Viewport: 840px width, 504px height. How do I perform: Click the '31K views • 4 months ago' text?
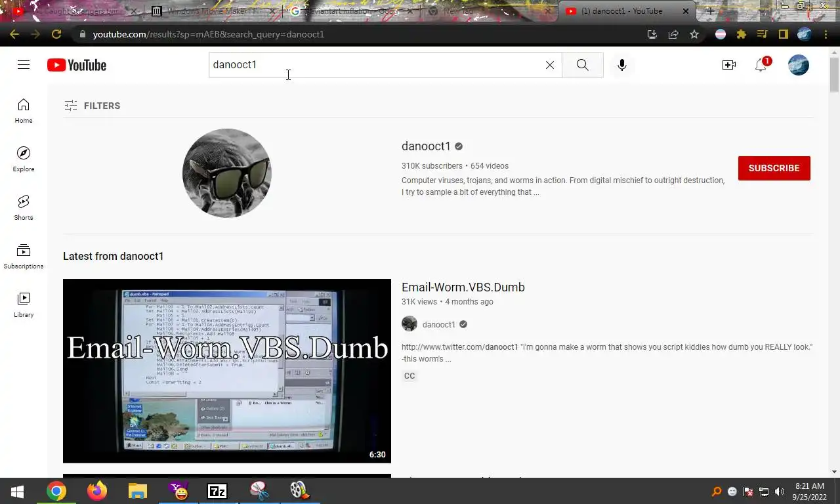(448, 302)
